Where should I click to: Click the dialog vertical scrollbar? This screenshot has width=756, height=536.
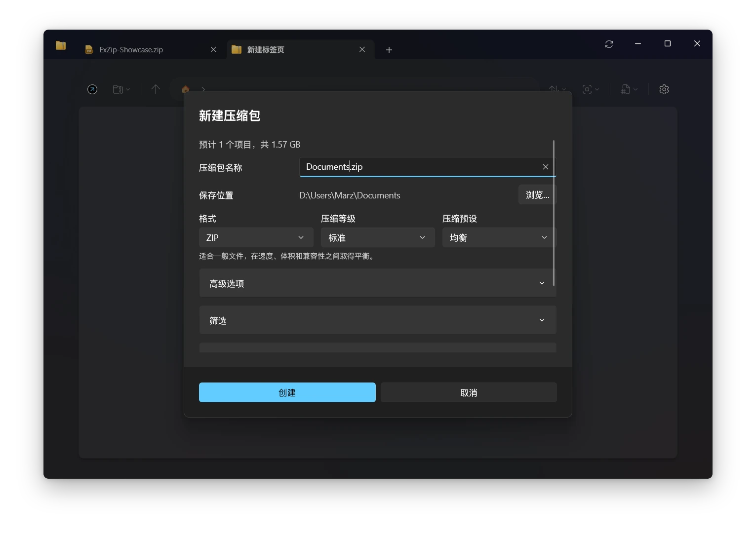pos(554,213)
